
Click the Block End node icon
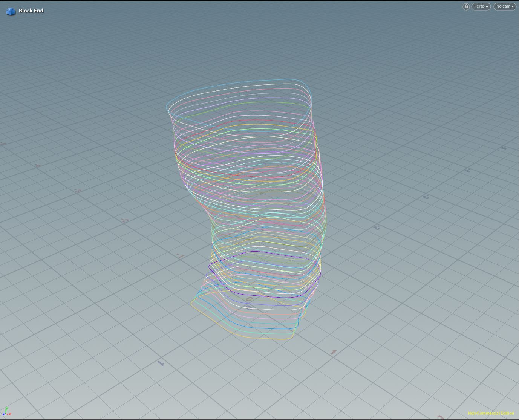coord(11,11)
